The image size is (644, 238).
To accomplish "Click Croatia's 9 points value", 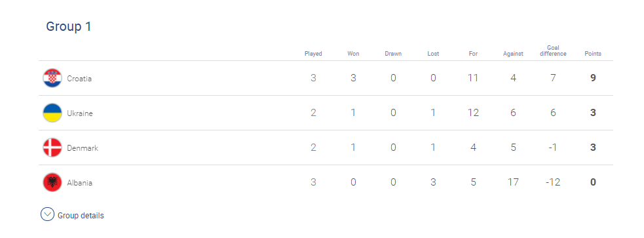I will tap(593, 77).
